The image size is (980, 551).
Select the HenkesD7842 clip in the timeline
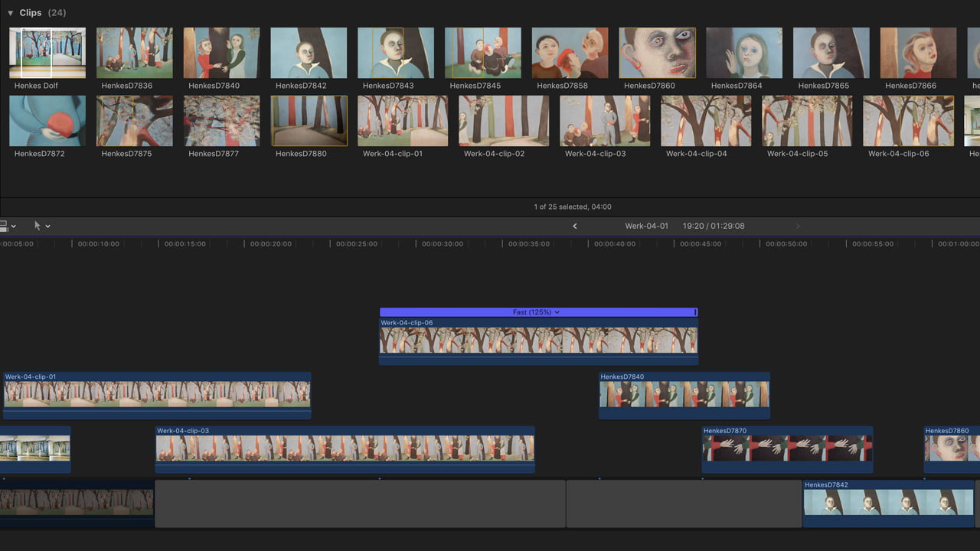point(888,504)
